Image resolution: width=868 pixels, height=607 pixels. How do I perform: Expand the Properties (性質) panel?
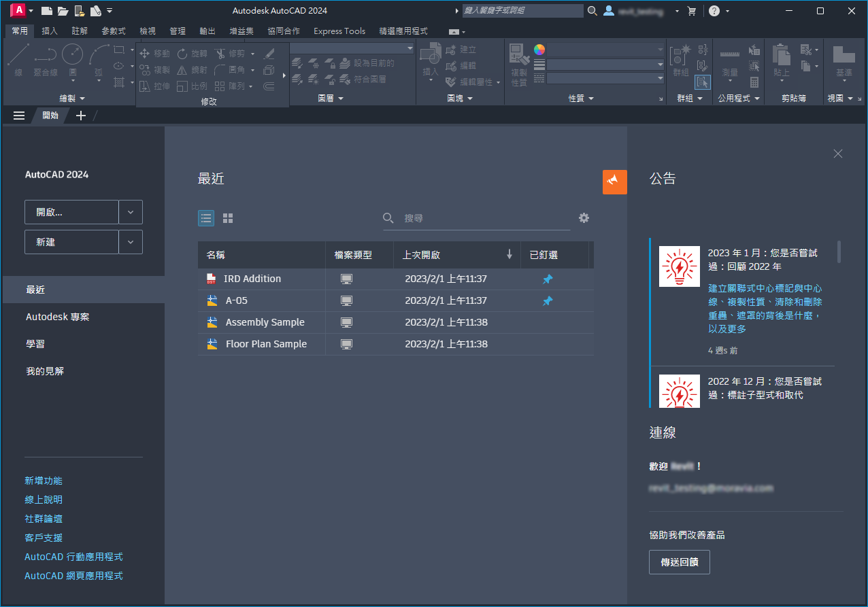click(581, 99)
